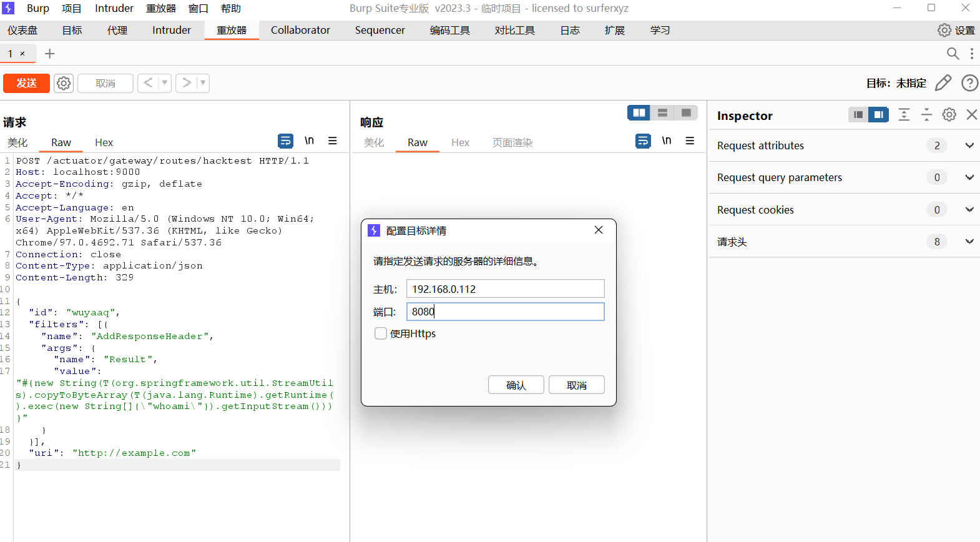Open the 日志 tab
The width and height of the screenshot is (980, 542).
coord(570,30)
